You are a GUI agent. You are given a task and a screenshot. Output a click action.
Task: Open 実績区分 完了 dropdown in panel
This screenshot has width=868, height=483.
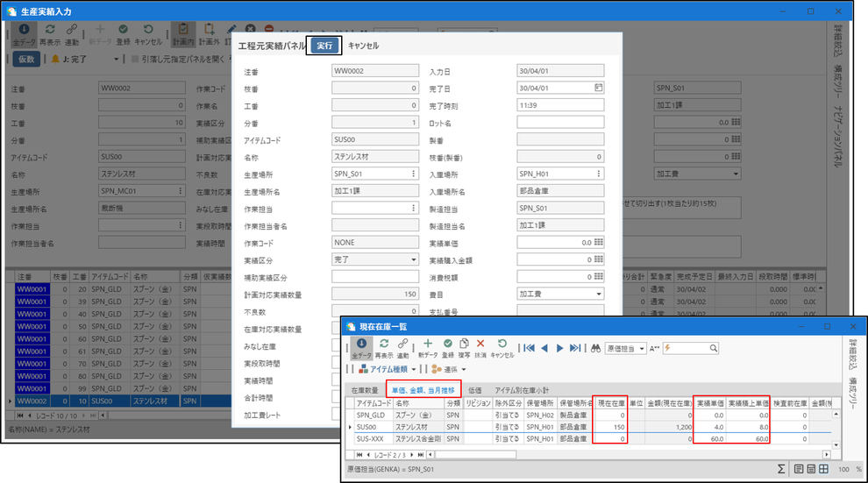tap(413, 259)
